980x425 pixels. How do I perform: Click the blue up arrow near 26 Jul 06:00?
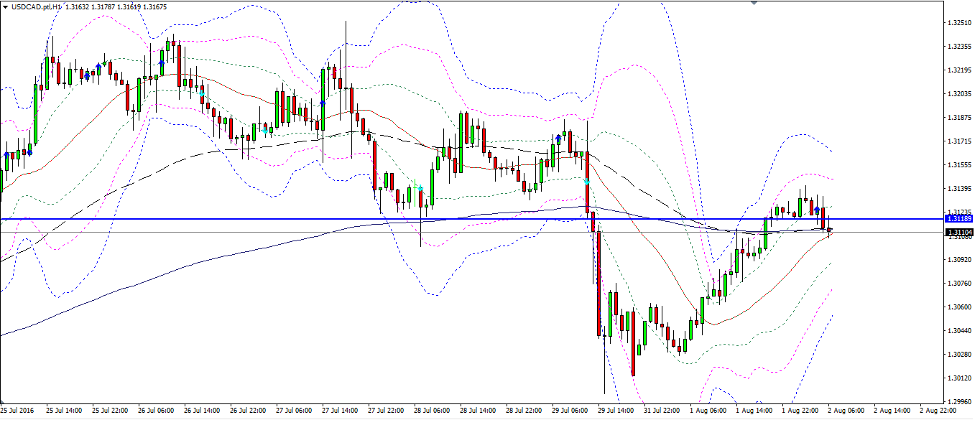(x=162, y=64)
